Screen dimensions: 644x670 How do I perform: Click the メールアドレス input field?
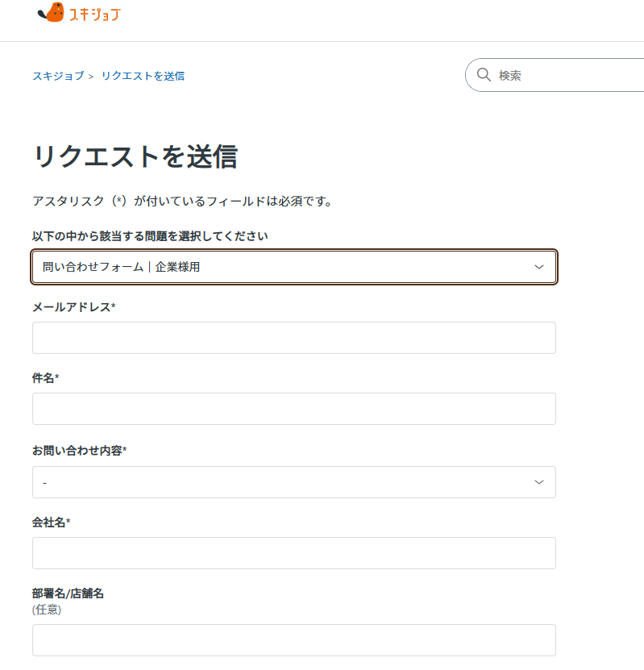[294, 338]
